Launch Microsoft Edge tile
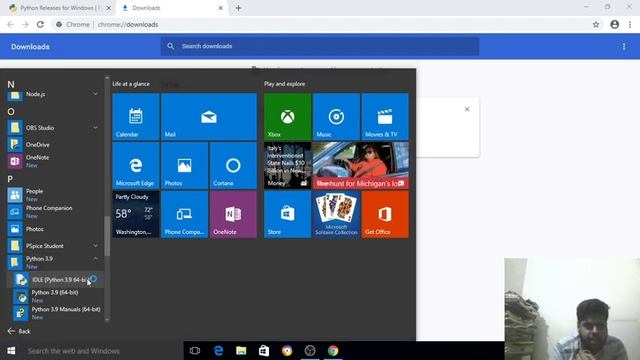The image size is (640, 360). point(136,165)
